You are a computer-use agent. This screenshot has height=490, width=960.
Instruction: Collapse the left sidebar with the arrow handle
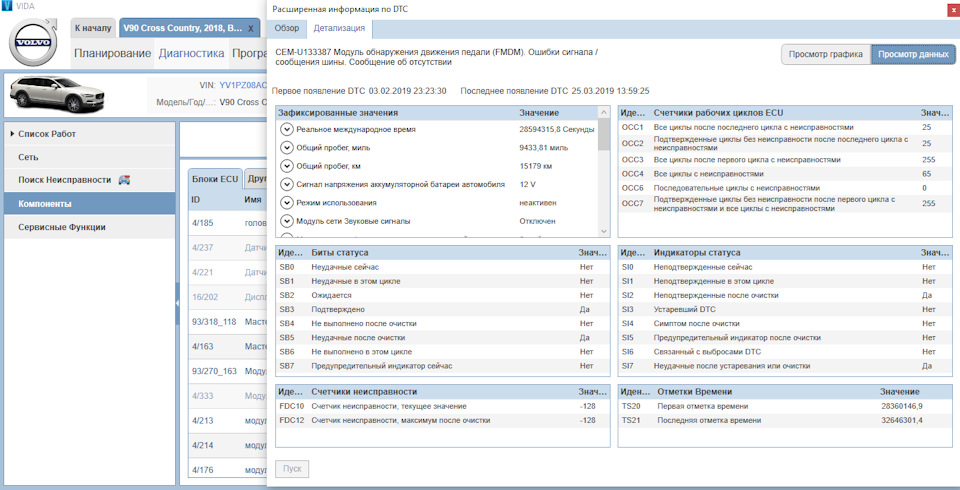[x=178, y=304]
